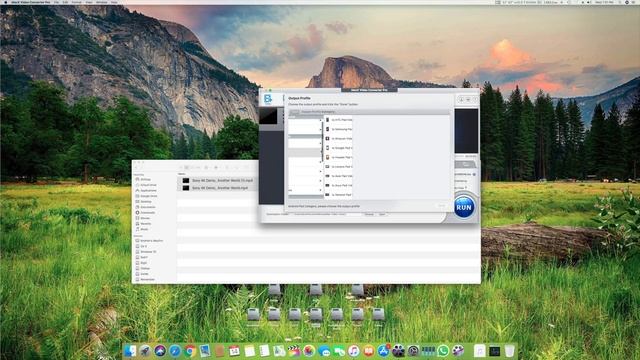Open App Store from the Dock
Image resolution: width=640 pixels, height=360 pixels.
click(x=383, y=351)
